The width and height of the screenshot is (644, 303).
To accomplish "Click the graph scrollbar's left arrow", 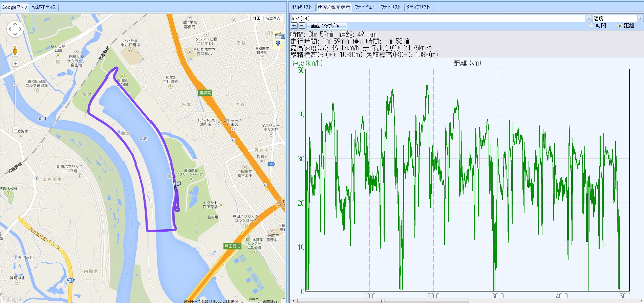I will pyautogui.click(x=293, y=301).
